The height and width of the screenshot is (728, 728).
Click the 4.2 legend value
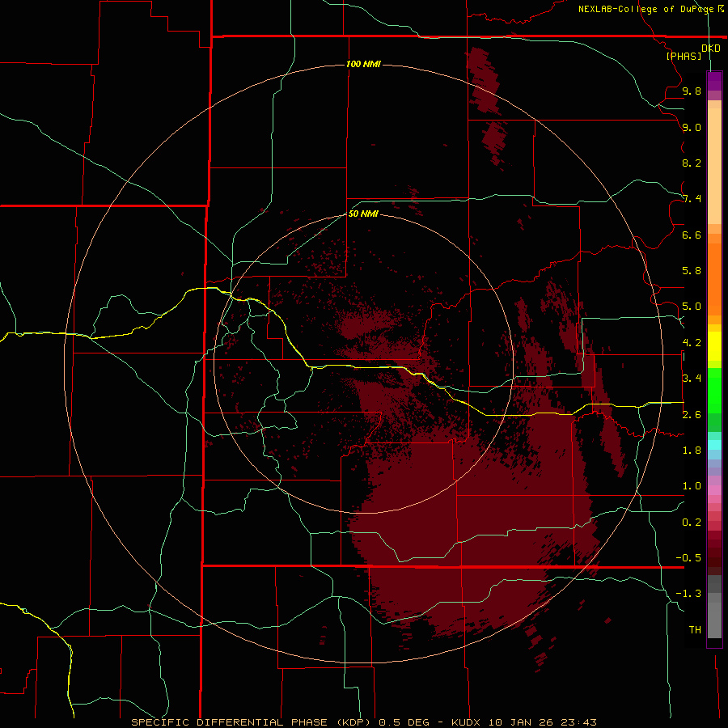692,343
